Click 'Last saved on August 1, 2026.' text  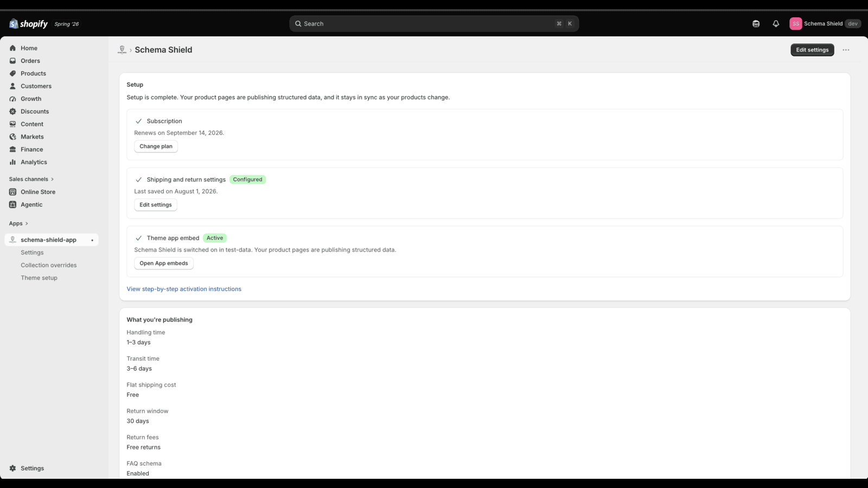(x=176, y=191)
